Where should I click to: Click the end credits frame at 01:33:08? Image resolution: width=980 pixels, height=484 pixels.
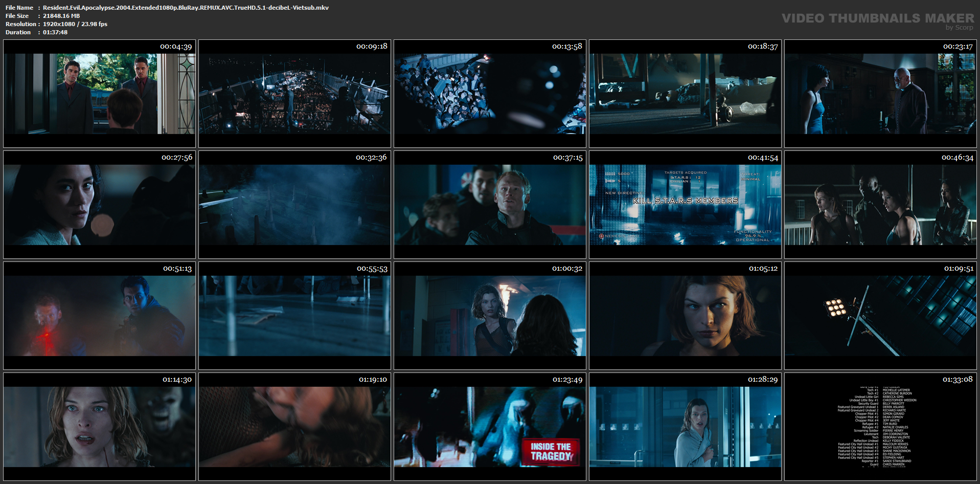[x=880, y=427]
